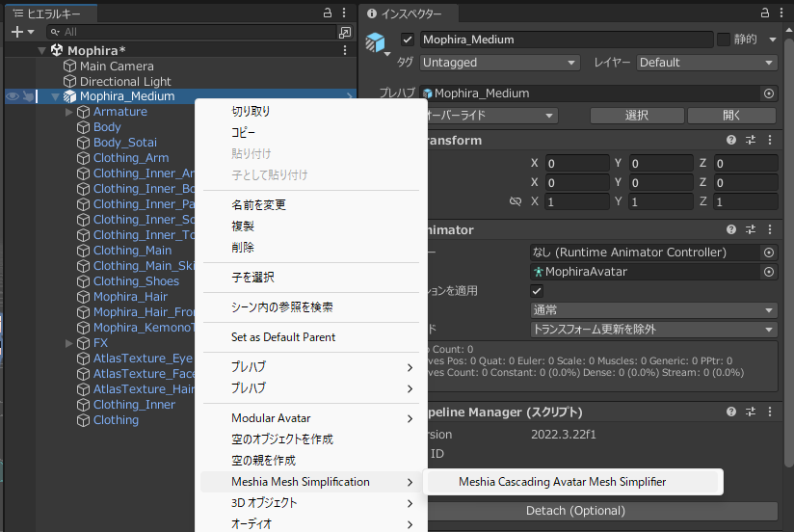Click the search-by-type icon beside Hierarchy search

point(345,33)
